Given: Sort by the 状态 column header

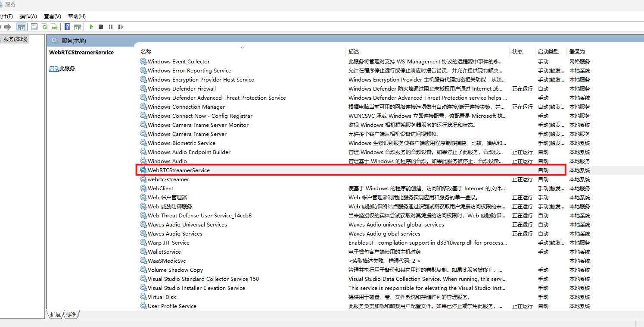Looking at the screenshot, I should point(517,51).
